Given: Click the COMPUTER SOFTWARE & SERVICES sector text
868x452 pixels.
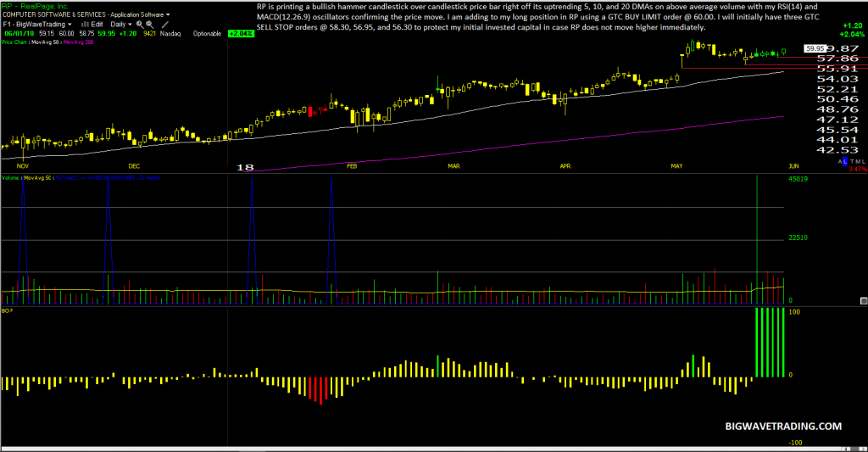Looking at the screenshot, I should tap(54, 14).
